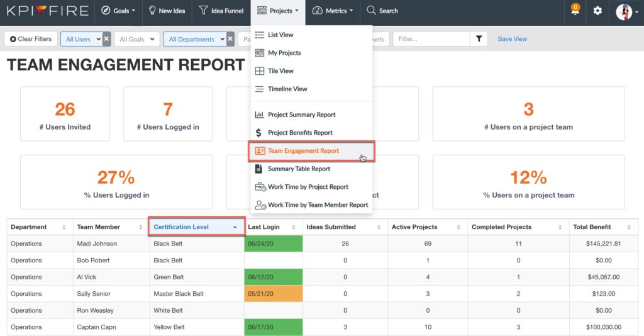Click the Metrics gauge icon
644x336 pixels.
point(317,11)
